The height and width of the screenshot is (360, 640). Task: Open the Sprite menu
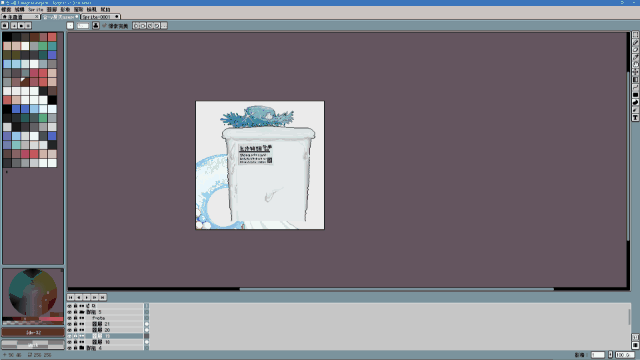tap(36, 9)
